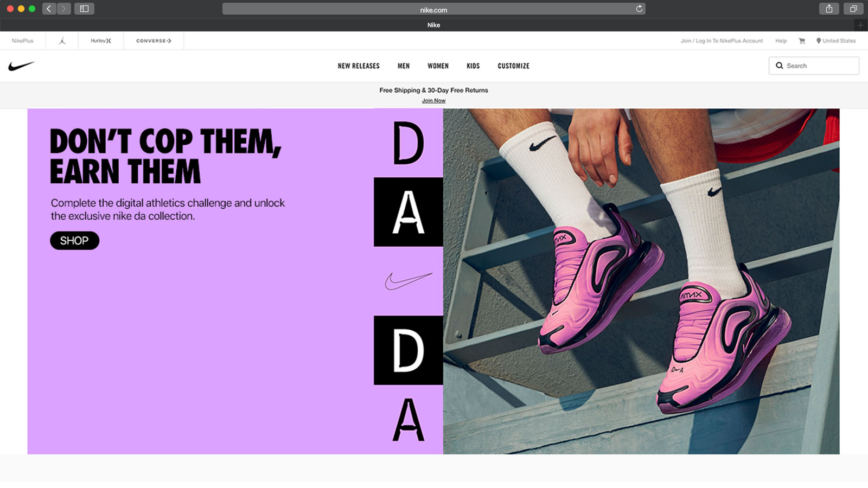868x488 pixels.
Task: Open the shopping cart icon
Action: (x=802, y=41)
